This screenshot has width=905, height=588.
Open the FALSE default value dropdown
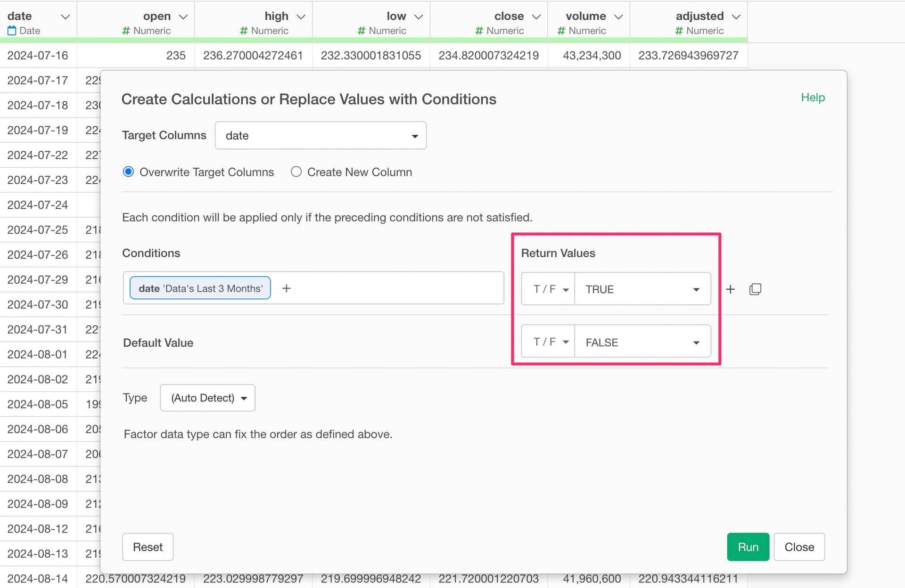pyautogui.click(x=642, y=342)
